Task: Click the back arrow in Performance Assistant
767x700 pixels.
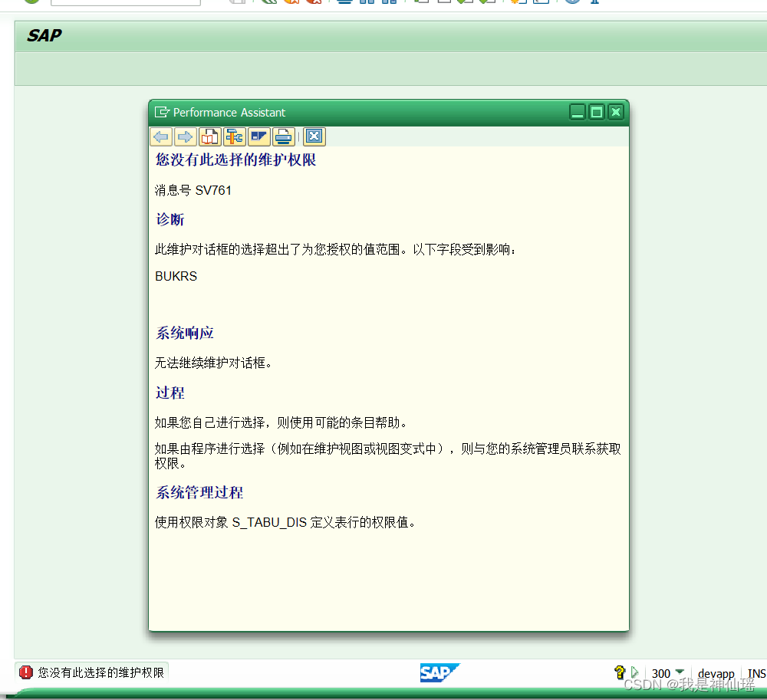Action: 161,136
